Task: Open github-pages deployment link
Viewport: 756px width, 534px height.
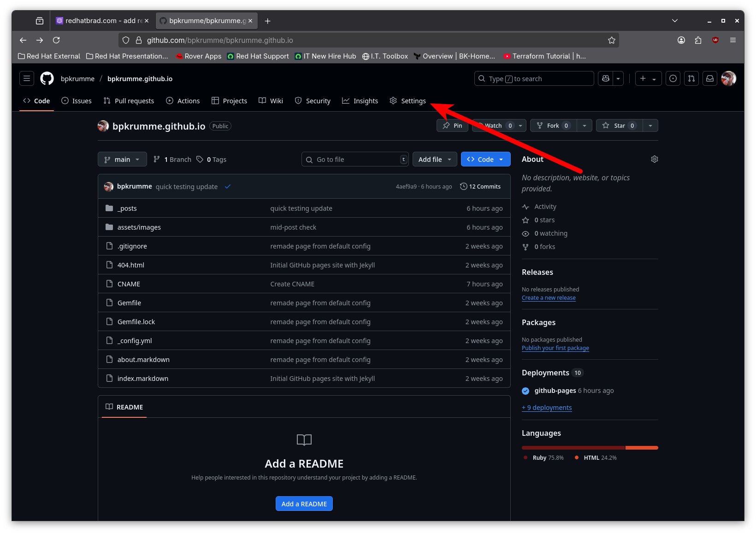Action: (555, 391)
